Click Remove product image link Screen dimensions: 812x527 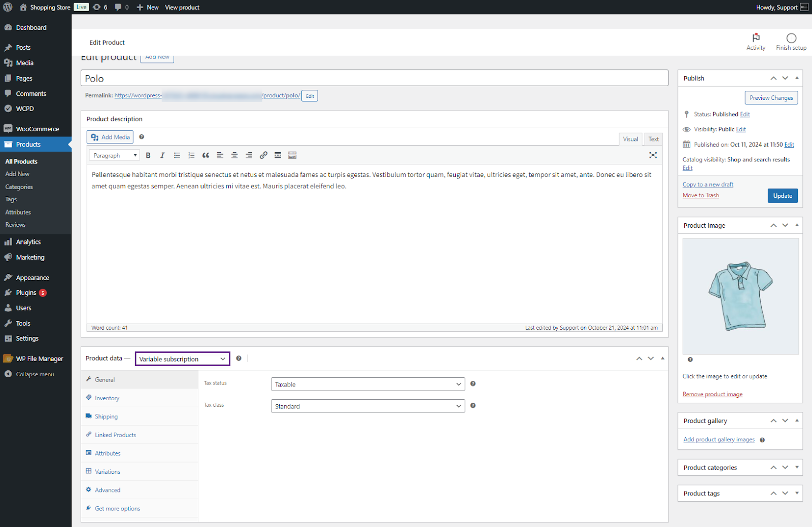(x=713, y=394)
